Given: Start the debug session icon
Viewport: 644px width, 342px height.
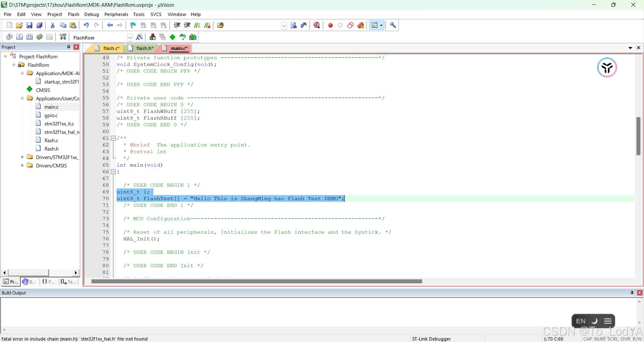Looking at the screenshot, I should [317, 25].
